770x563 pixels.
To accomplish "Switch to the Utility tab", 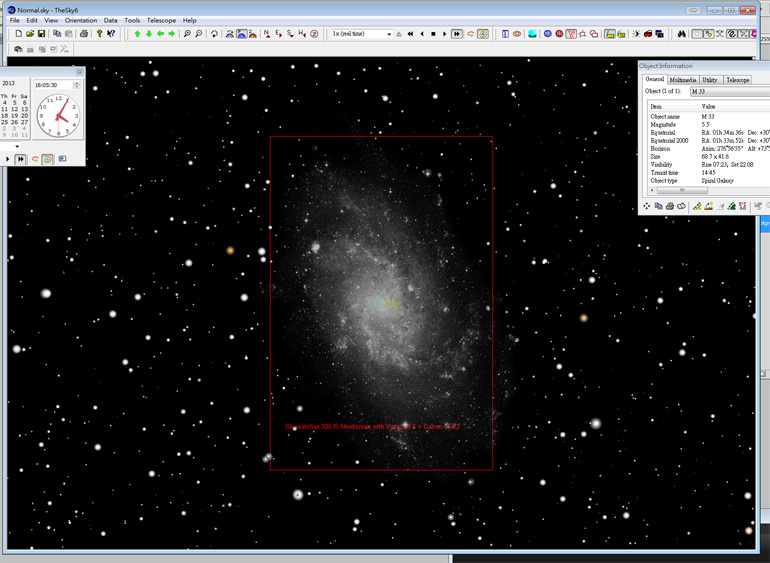I will (709, 79).
